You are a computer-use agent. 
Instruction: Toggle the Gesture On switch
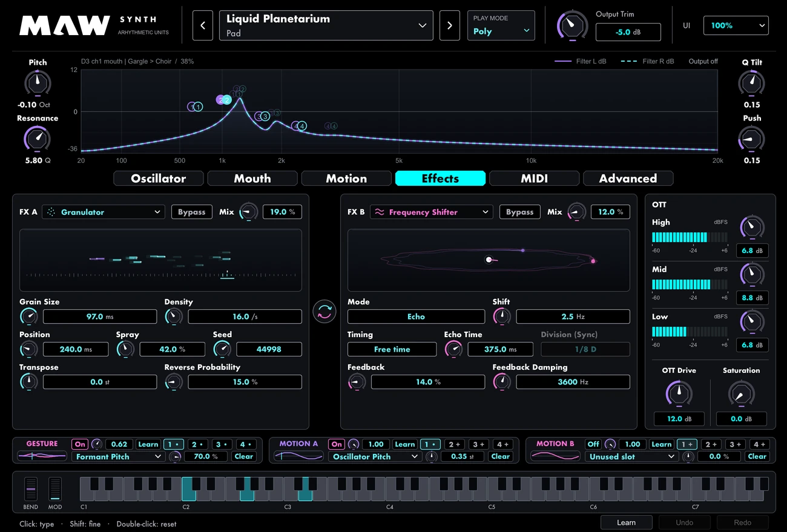[79, 444]
